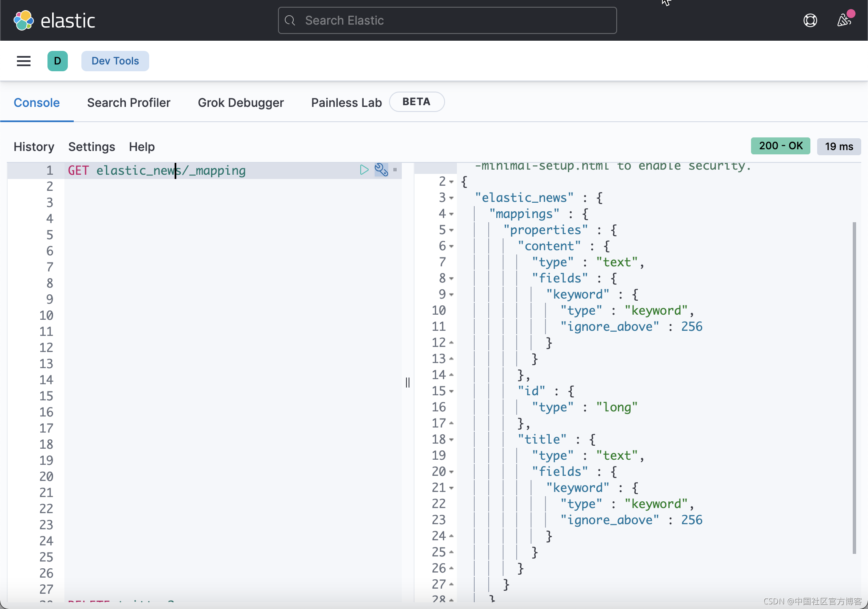Open the Grok Debugger tab

241,103
